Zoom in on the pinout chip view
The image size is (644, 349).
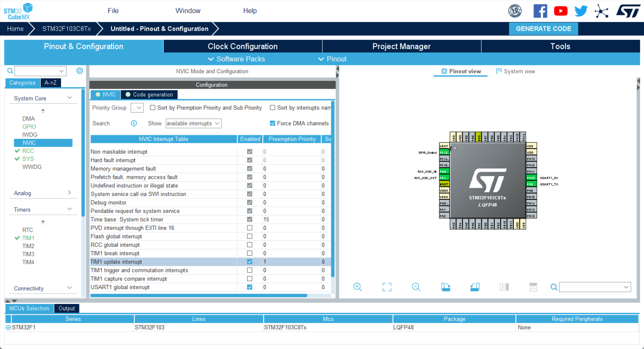point(358,287)
